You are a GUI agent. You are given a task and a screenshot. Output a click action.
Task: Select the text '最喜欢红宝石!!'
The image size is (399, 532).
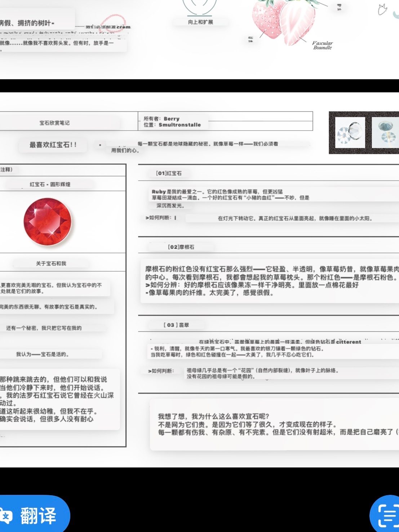click(53, 145)
